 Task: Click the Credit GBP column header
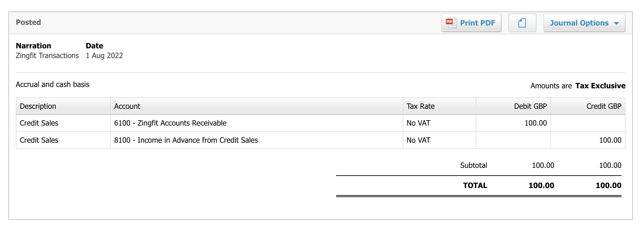click(x=604, y=106)
